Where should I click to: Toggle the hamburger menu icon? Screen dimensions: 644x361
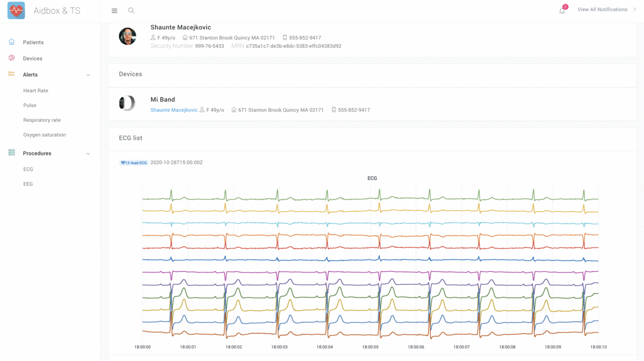coord(114,11)
